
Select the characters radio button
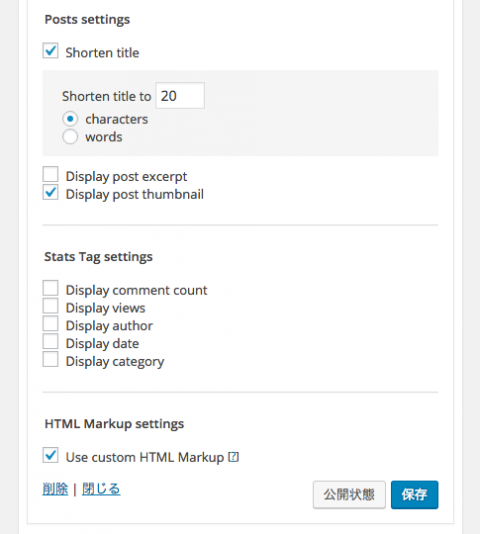(x=70, y=119)
